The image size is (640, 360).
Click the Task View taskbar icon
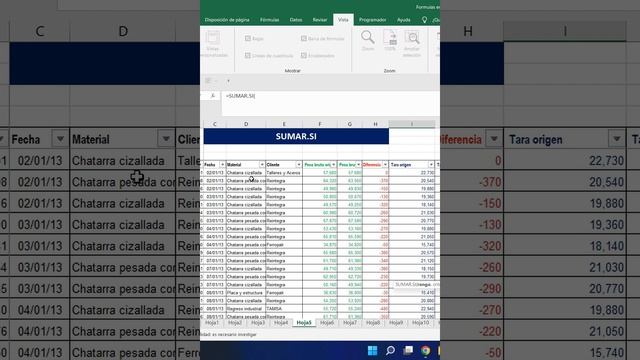point(408,351)
